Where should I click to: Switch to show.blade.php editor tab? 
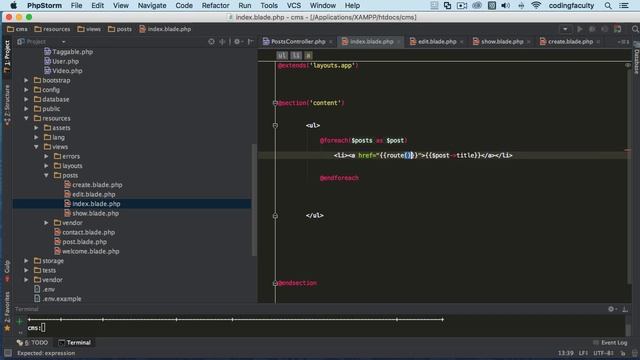(x=502, y=42)
